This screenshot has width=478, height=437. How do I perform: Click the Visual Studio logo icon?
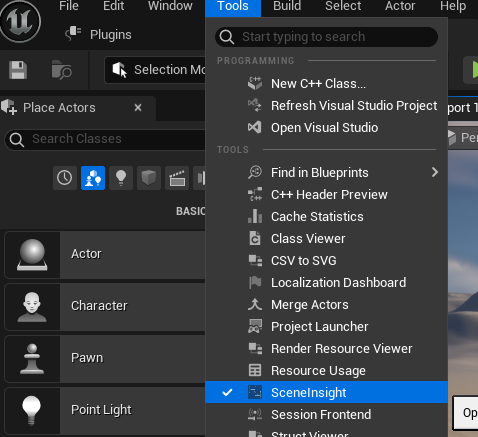point(255,127)
